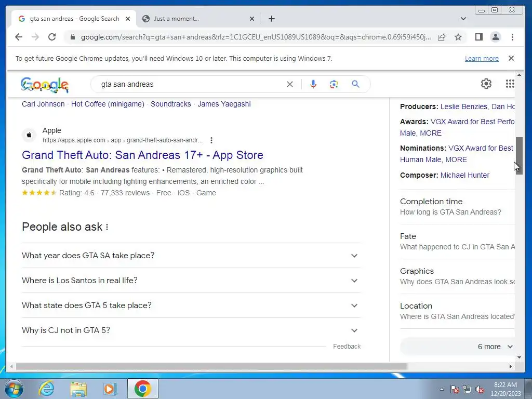Bookmark this page with the star icon

[458, 37]
